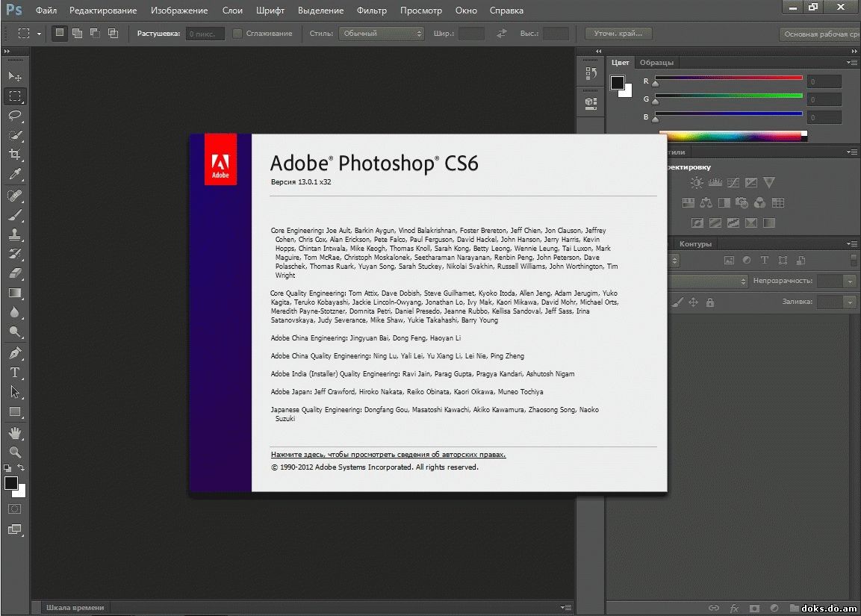Open the Фильтр menu

click(372, 10)
